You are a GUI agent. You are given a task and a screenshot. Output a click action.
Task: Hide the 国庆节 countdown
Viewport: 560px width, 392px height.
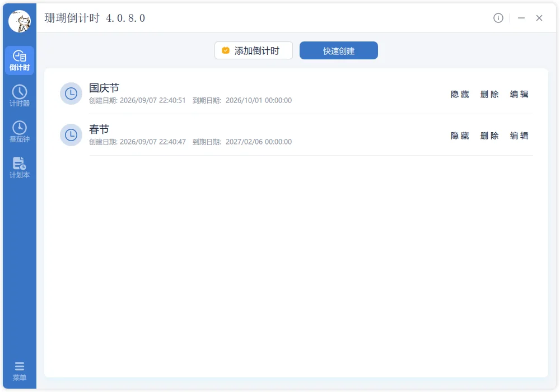coord(460,94)
